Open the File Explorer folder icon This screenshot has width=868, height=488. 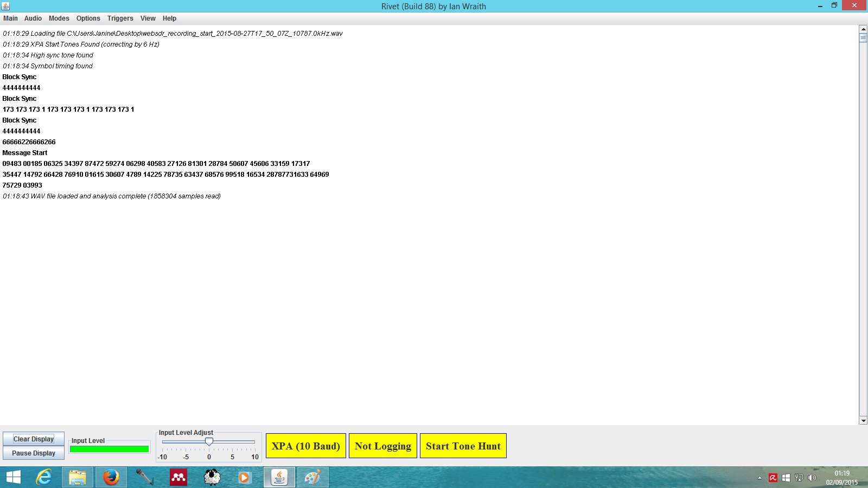[77, 477]
